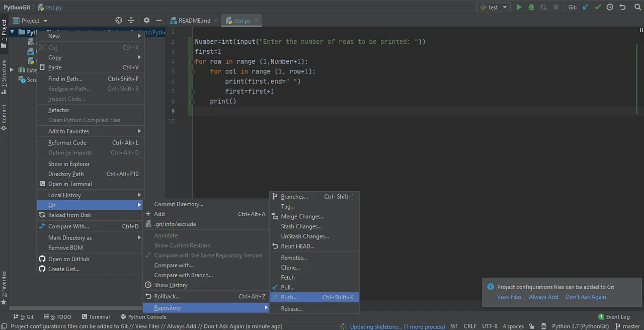Toggle the Terminal tool window
Screen dimensions: 644x330
(95, 317)
